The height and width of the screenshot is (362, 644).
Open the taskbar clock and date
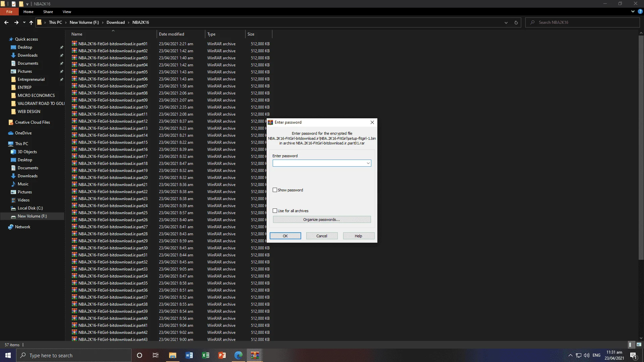614,355
